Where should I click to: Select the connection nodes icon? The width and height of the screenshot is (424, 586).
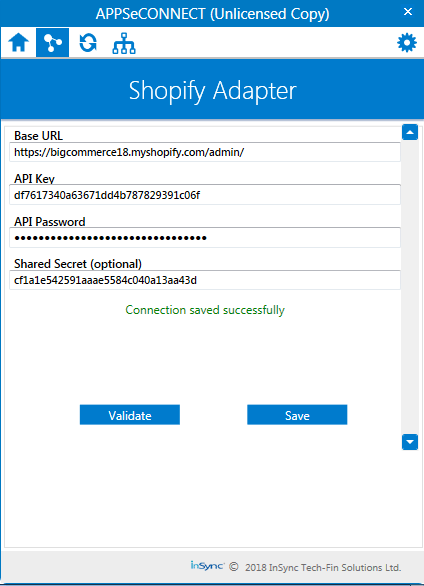click(52, 43)
